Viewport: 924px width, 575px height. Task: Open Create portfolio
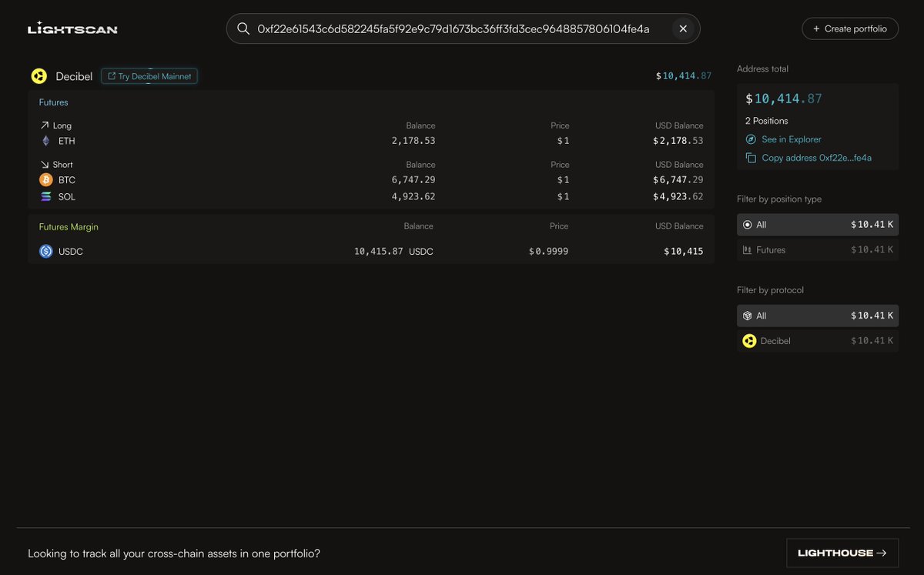850,28
